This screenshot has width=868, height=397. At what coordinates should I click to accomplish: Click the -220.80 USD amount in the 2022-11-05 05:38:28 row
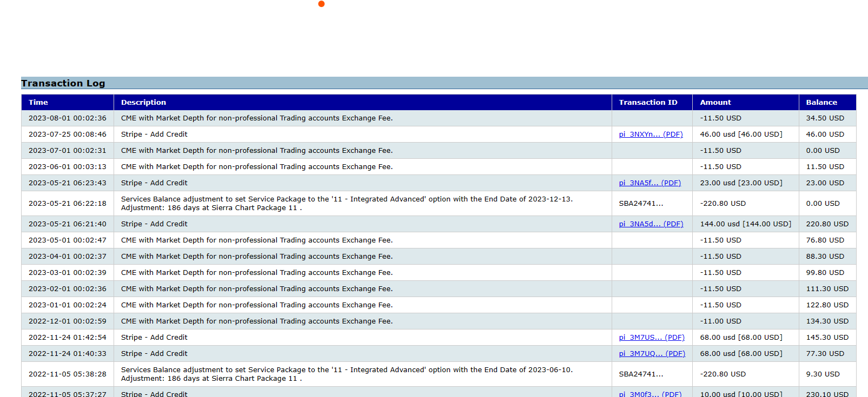click(723, 374)
